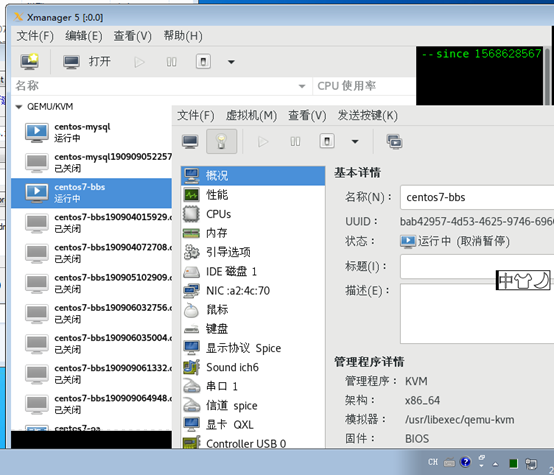
Task: Select centos7-bbs190906035004 virtual machine
Action: pyautogui.click(x=92, y=344)
